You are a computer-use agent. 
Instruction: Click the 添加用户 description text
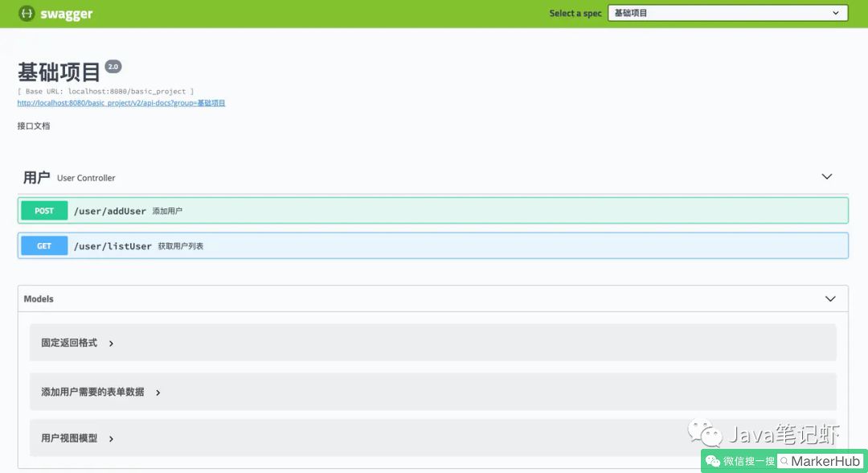click(167, 211)
